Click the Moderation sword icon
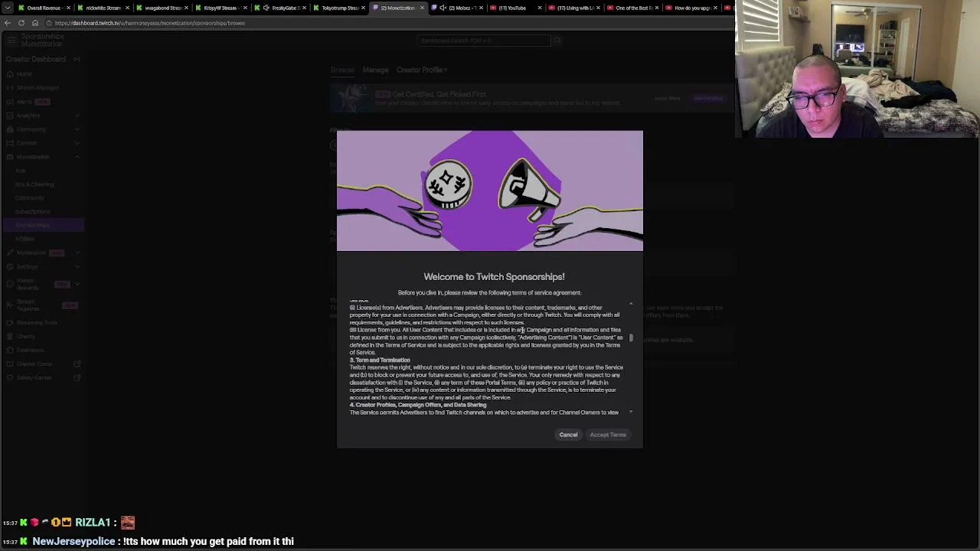 [10, 253]
